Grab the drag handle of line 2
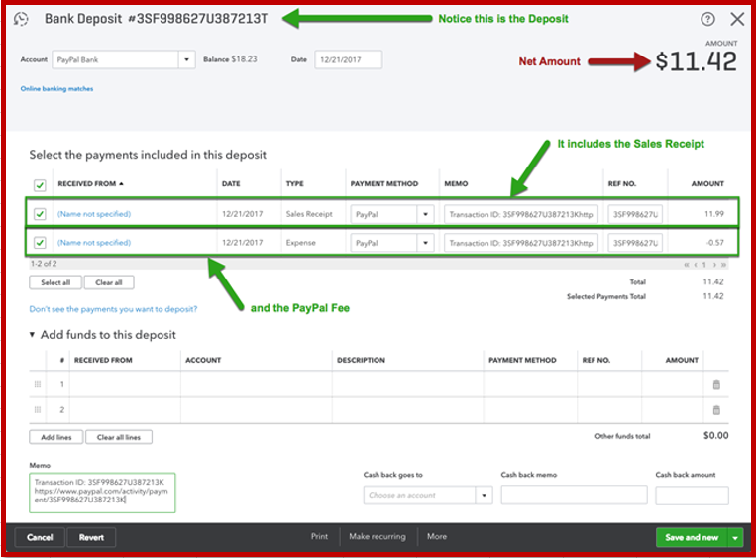 tap(38, 410)
